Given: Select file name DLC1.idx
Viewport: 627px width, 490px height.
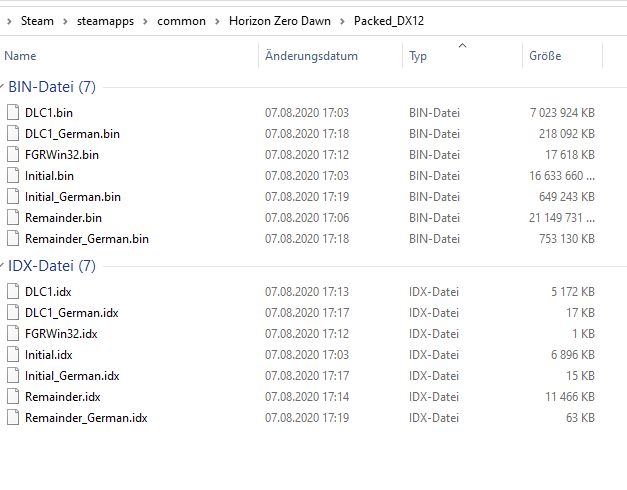Looking at the screenshot, I should click(x=48, y=292).
